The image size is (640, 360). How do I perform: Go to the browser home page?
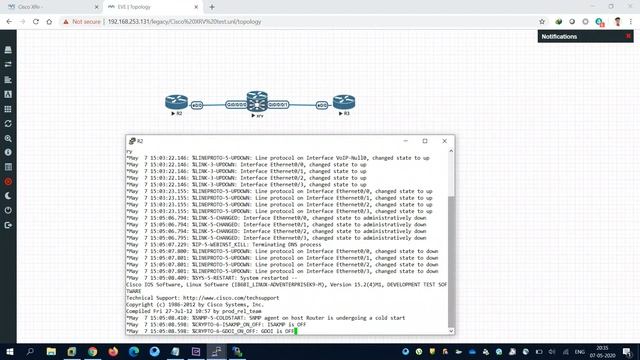point(49,22)
